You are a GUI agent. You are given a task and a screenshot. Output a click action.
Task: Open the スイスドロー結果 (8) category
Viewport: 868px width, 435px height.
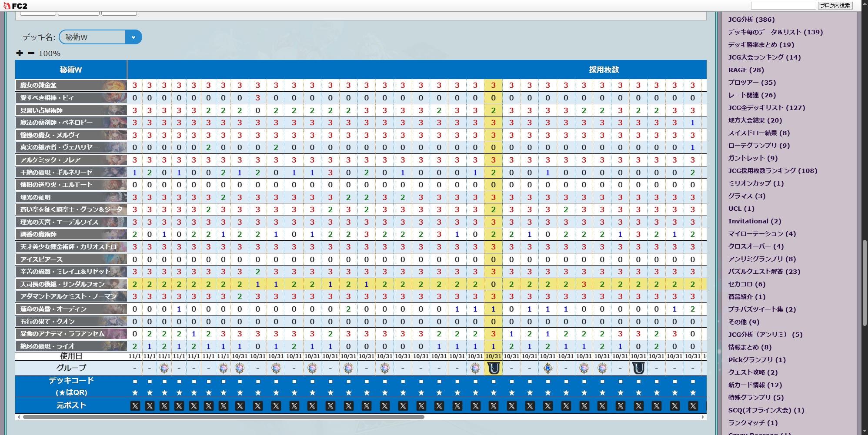pos(759,133)
